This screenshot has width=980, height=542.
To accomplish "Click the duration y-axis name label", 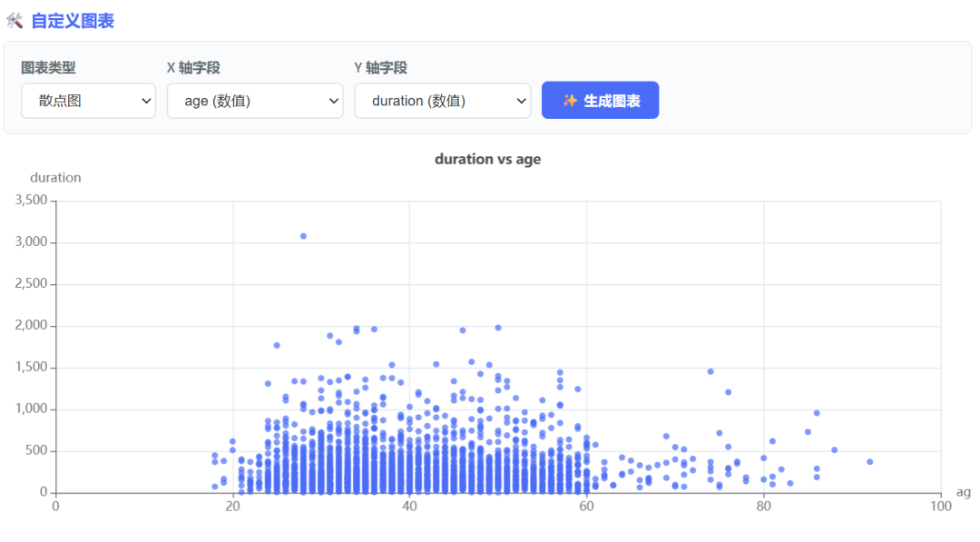I will 55,178.
